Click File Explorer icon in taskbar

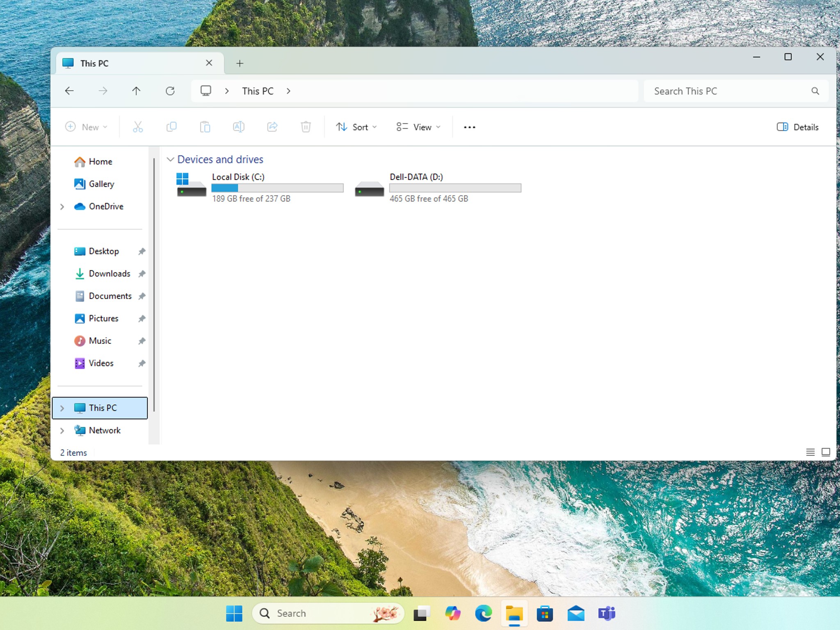coord(514,614)
